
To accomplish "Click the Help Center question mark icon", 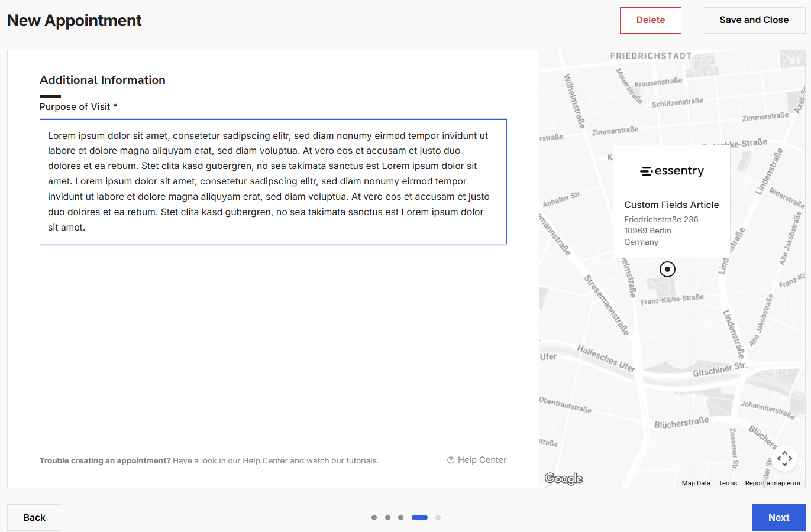I will click(x=451, y=460).
